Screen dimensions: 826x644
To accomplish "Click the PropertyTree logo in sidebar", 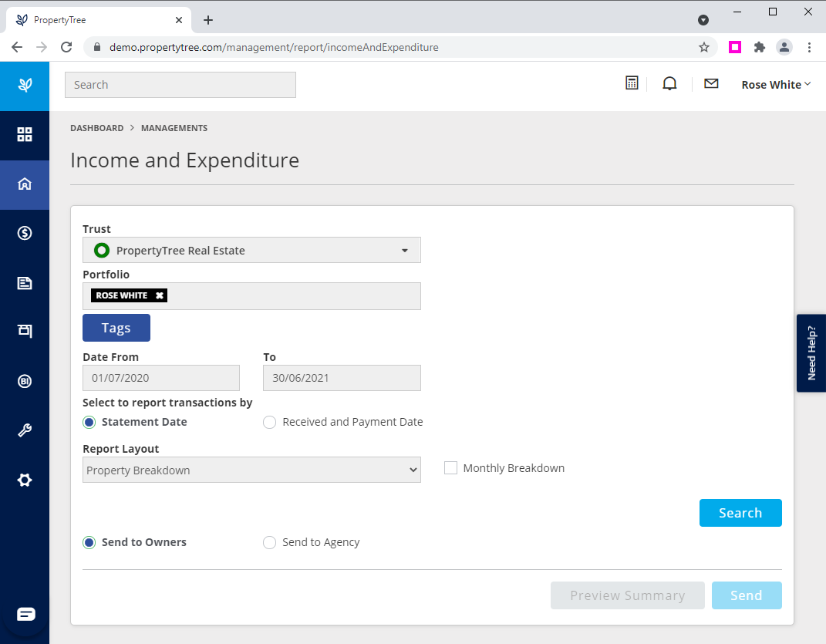I will click(x=25, y=85).
